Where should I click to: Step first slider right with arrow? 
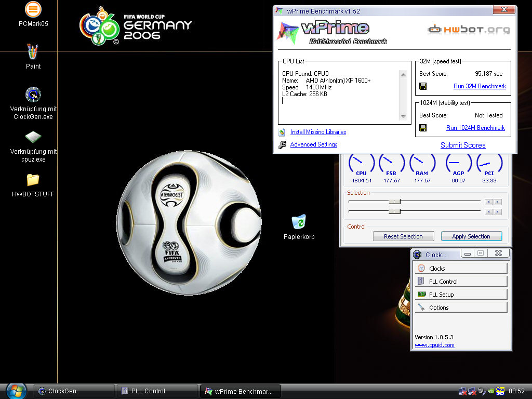pos(497,202)
